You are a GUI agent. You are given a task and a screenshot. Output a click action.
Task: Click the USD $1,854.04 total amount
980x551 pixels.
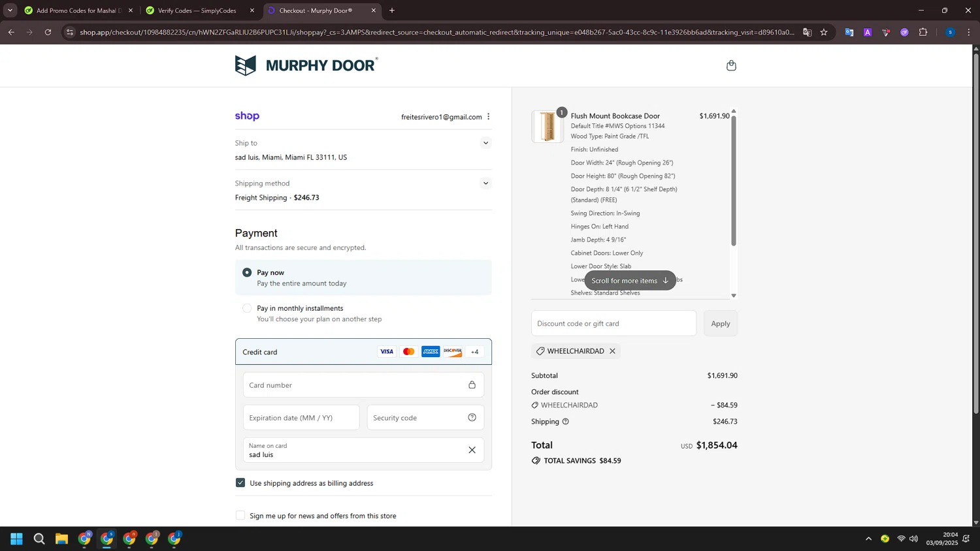[x=709, y=445]
